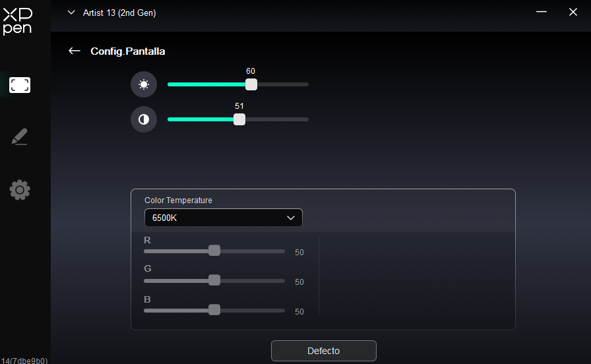Click the B slider value 50
This screenshot has height=364, width=591.
tap(299, 312)
